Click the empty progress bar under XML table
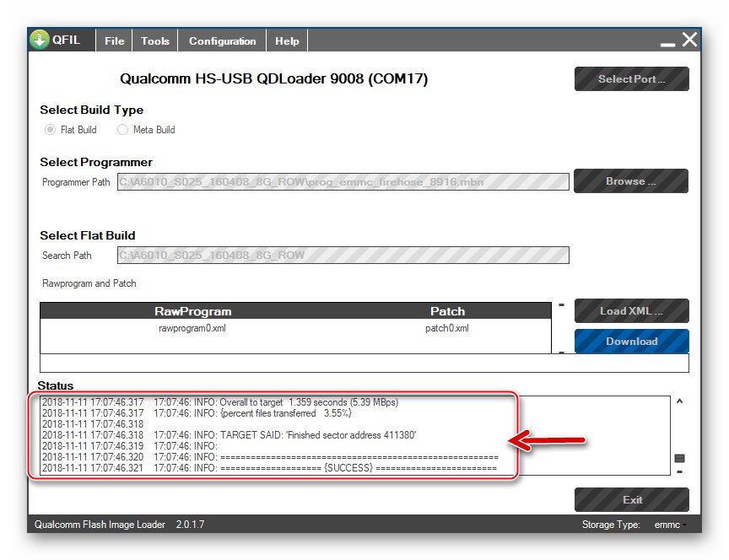 point(364,363)
